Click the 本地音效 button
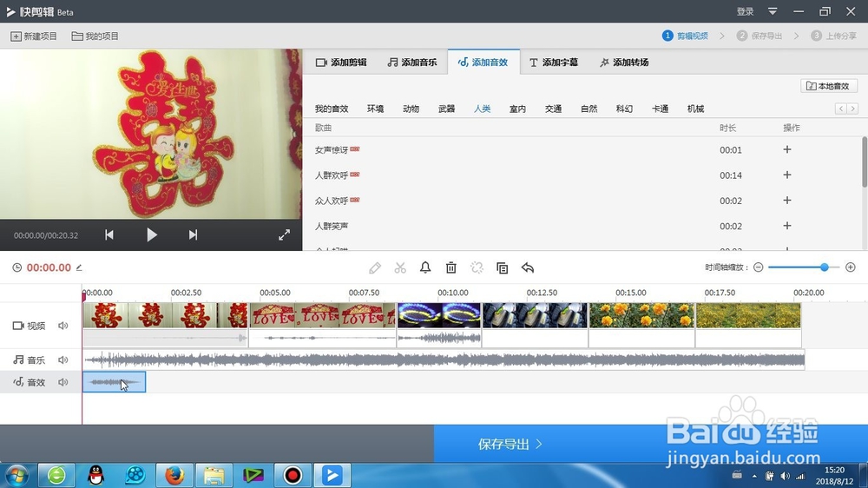 click(829, 86)
